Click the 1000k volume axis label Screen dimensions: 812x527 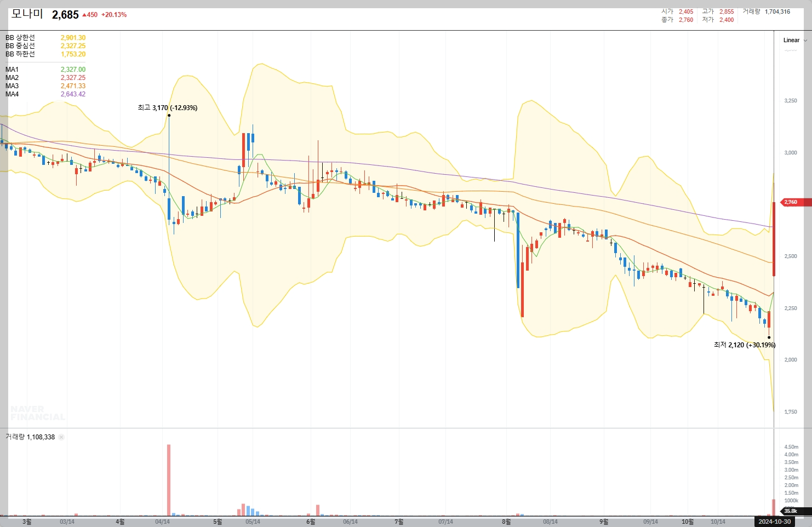coord(791,501)
